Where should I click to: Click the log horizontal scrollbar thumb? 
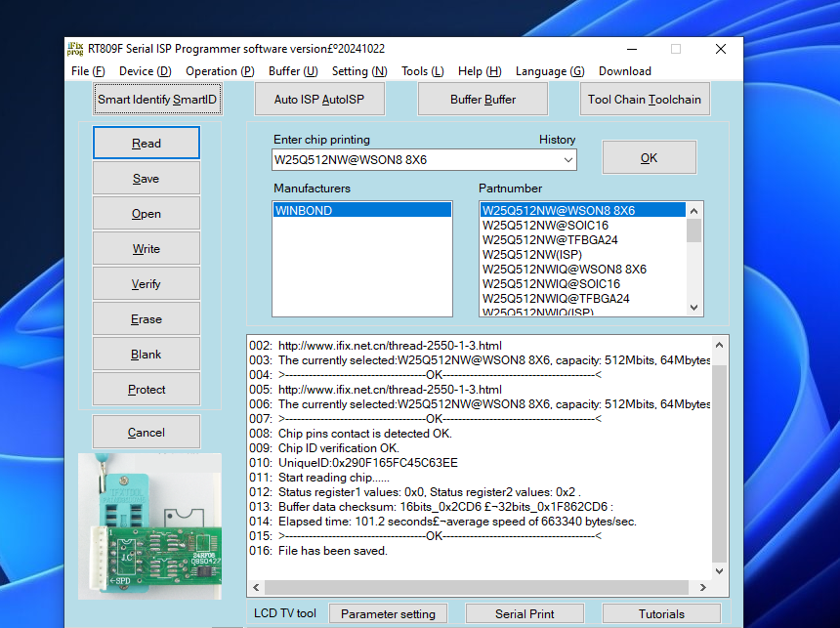477,588
